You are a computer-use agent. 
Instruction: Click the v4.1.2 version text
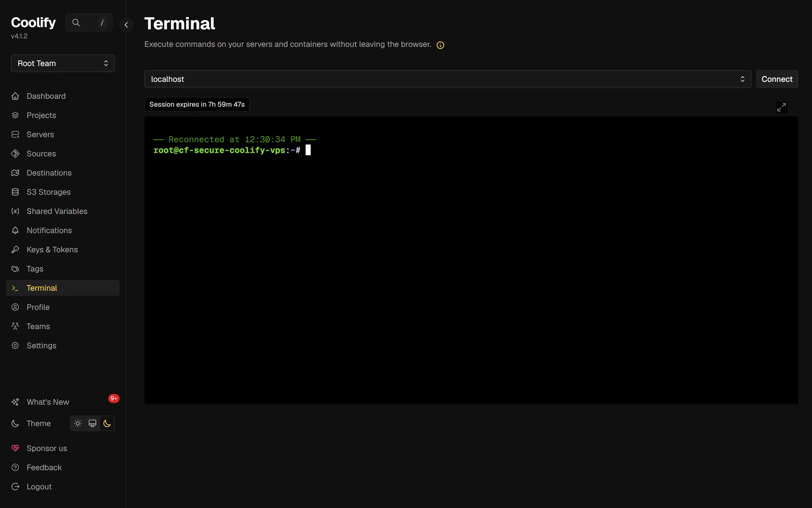click(x=19, y=36)
